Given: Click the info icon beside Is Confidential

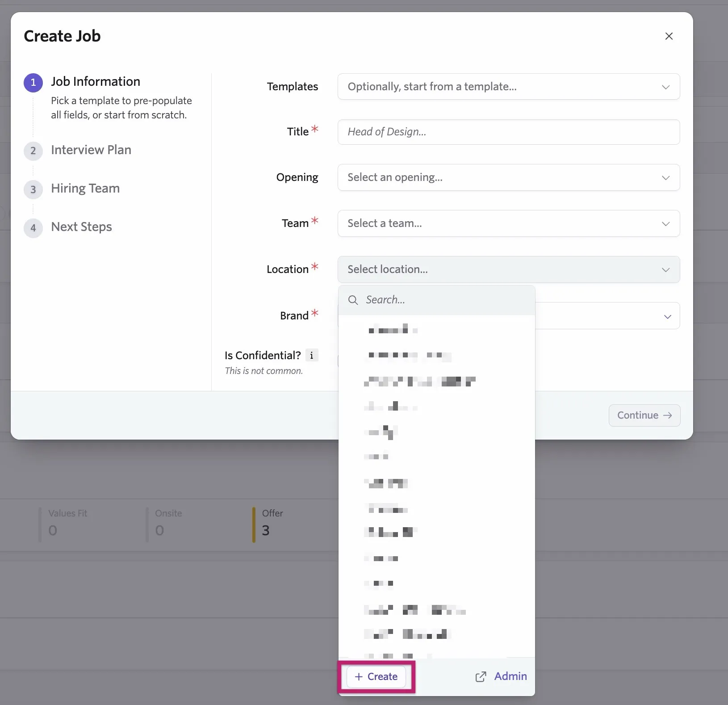Looking at the screenshot, I should point(312,356).
